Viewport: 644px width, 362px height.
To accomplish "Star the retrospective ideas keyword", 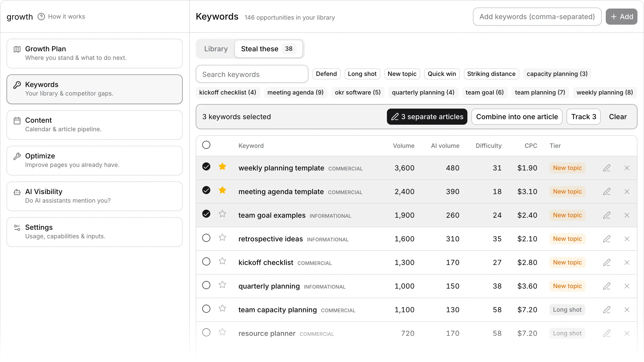I will click(x=222, y=238).
